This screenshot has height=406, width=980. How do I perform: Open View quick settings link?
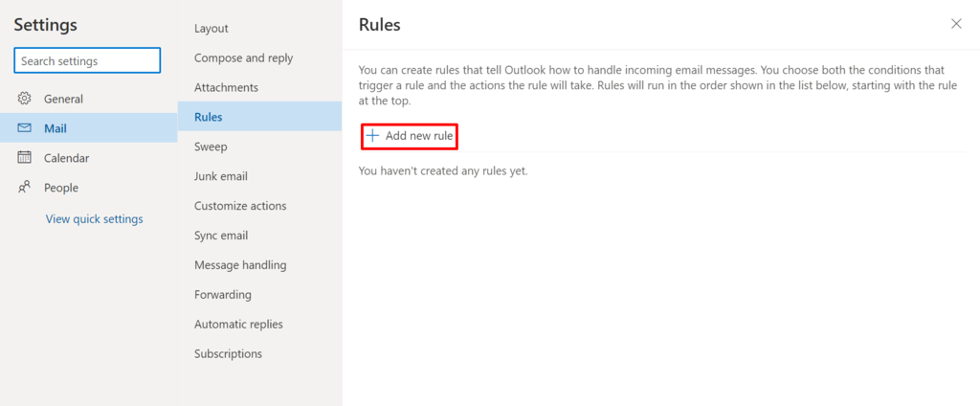[94, 219]
